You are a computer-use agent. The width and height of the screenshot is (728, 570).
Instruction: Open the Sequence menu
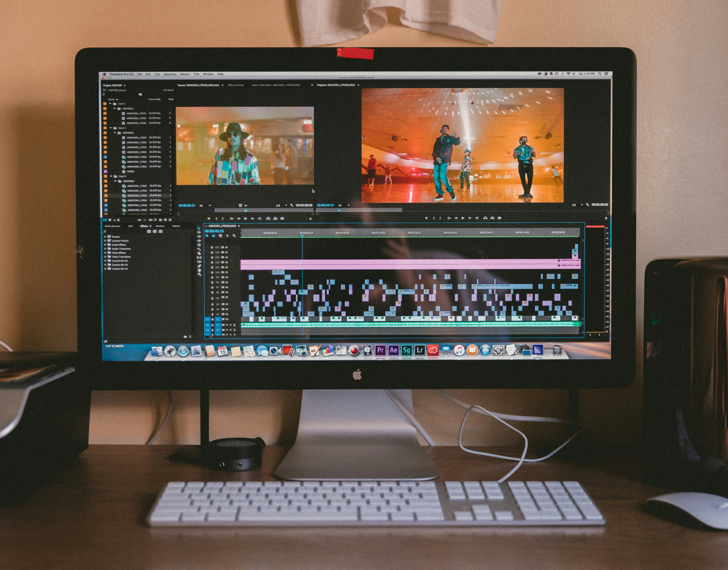pos(170,74)
